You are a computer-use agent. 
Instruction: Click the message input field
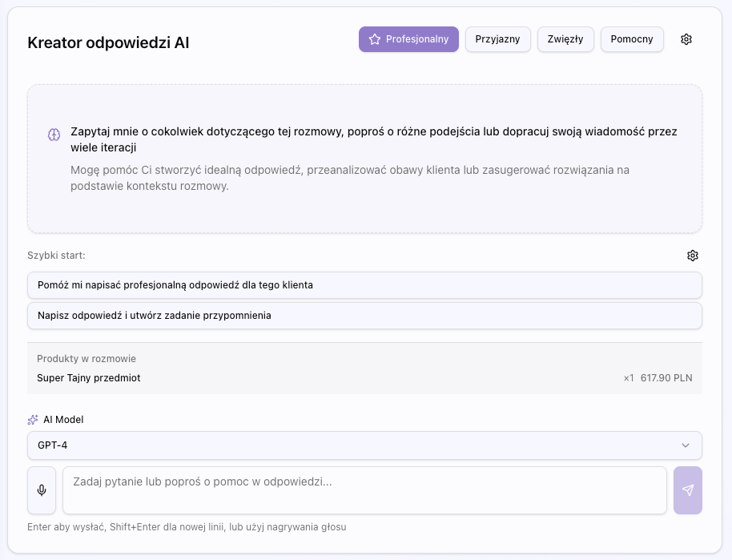364,489
